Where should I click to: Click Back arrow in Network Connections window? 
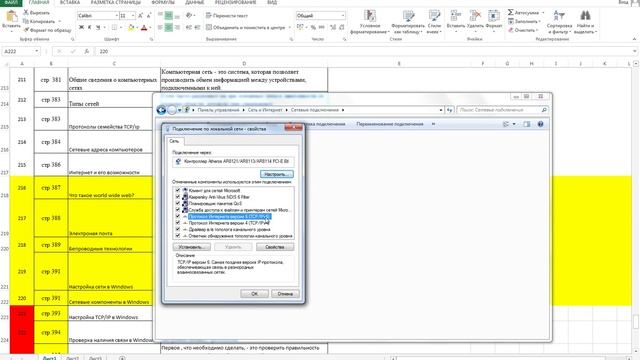click(x=161, y=110)
